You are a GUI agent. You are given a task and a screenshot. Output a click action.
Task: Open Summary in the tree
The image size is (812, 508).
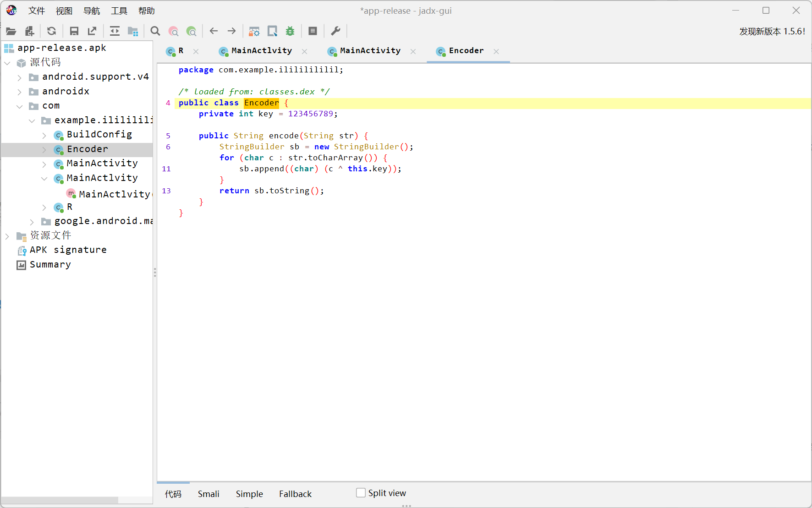[50, 264]
